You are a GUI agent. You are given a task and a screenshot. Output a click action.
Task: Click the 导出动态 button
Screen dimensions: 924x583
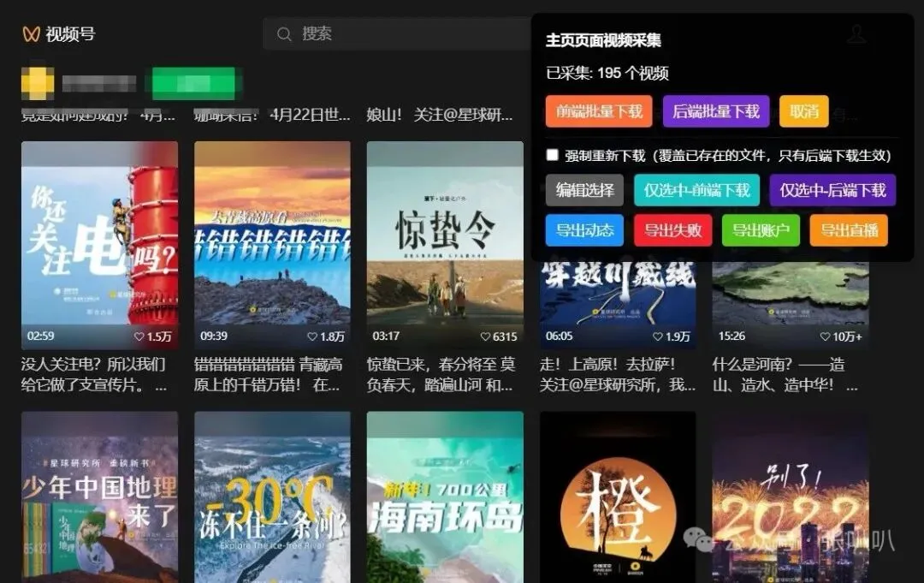(584, 230)
